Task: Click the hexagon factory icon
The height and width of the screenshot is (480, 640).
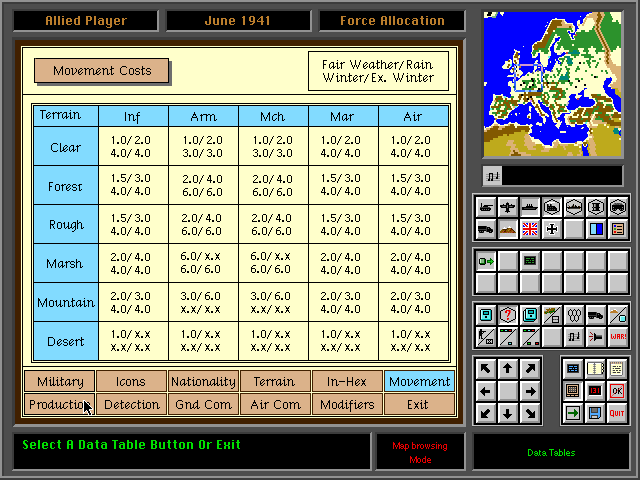Action: [552, 207]
